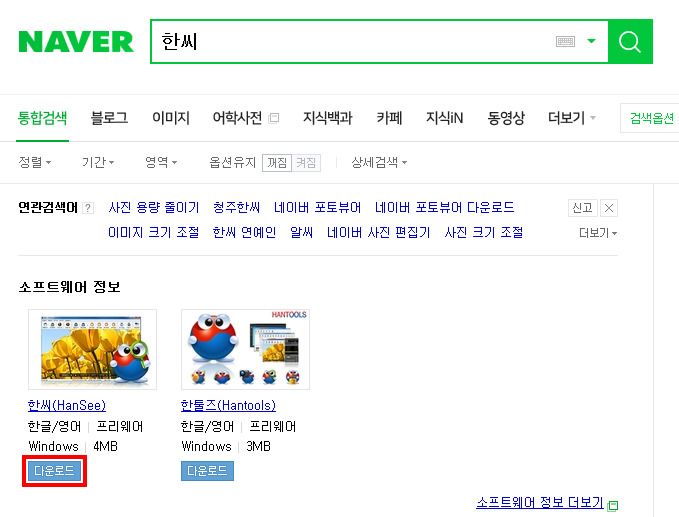Switch to the 이미지 tab
Image resolution: width=679 pixels, height=517 pixels.
[x=171, y=118]
